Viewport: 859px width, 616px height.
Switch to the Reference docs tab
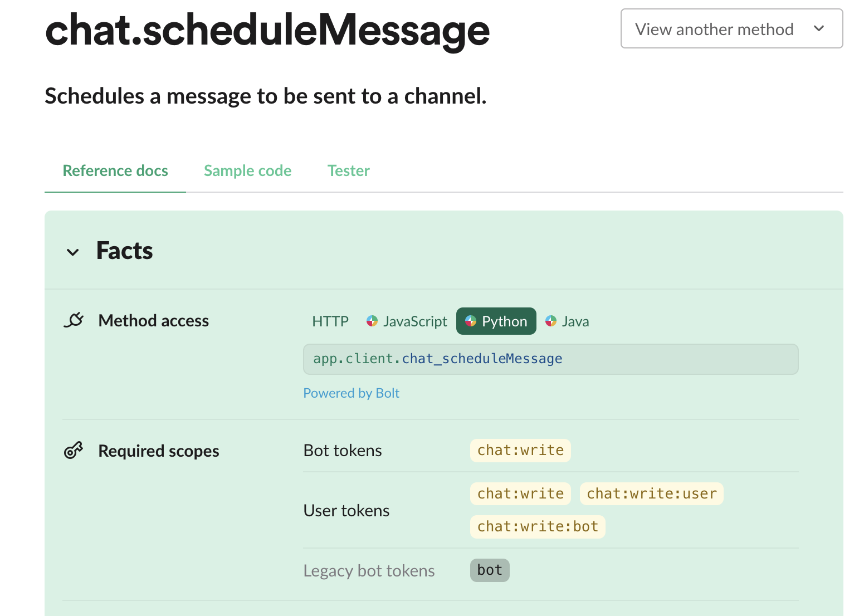115,171
